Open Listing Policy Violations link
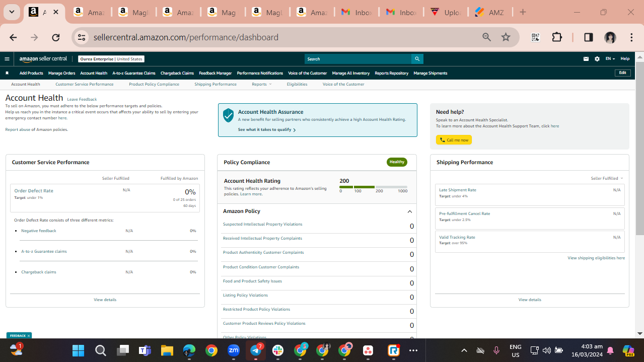 tap(245, 295)
